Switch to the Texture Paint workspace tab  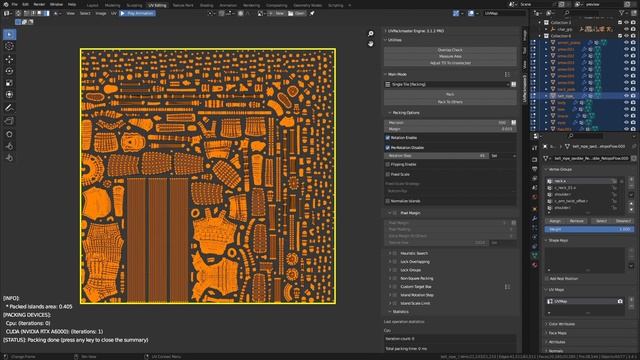pyautogui.click(x=183, y=5)
